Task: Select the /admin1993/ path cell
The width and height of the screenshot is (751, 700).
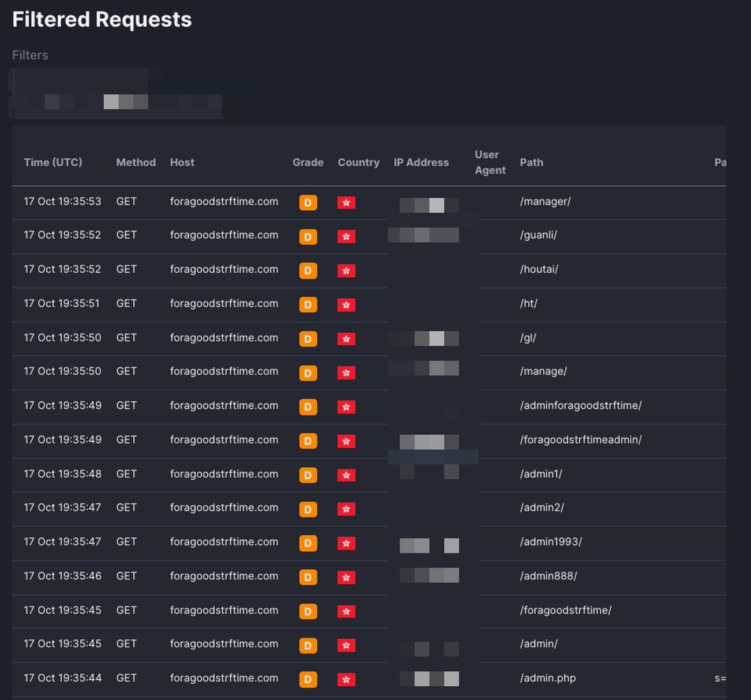Action: click(551, 542)
